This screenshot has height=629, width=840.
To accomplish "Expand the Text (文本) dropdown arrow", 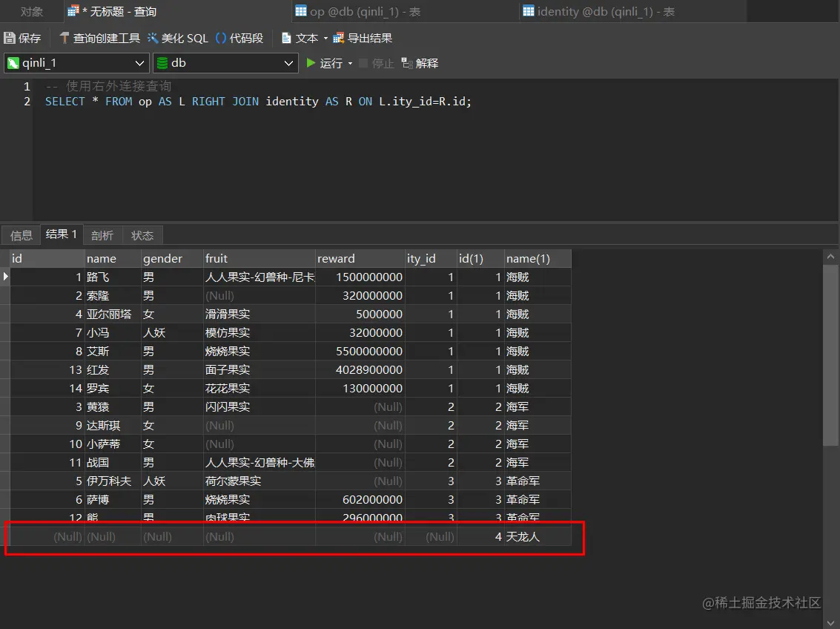I will click(325, 38).
